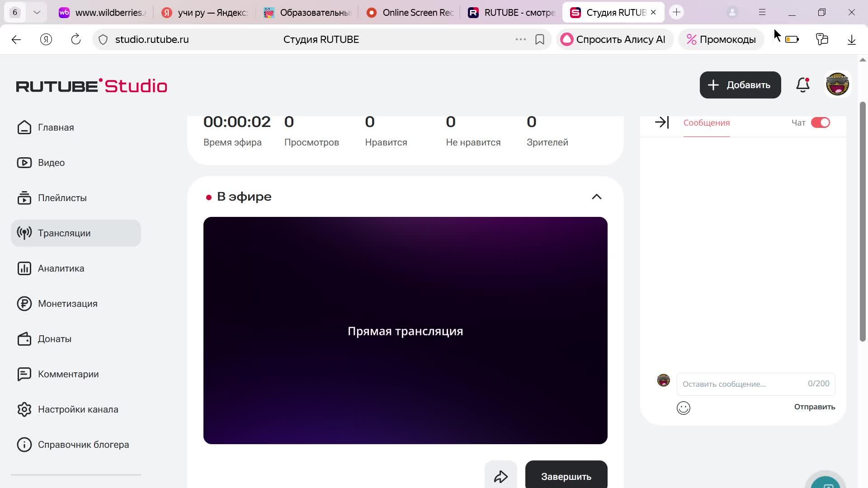Open Монетизация sidebar section
Viewport: 868px width, 488px height.
[x=67, y=304]
